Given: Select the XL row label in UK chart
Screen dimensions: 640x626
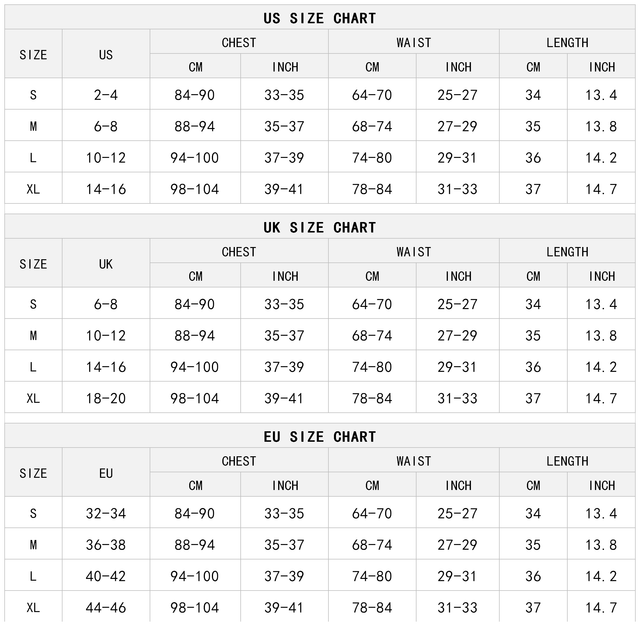Looking at the screenshot, I should pos(33,398).
